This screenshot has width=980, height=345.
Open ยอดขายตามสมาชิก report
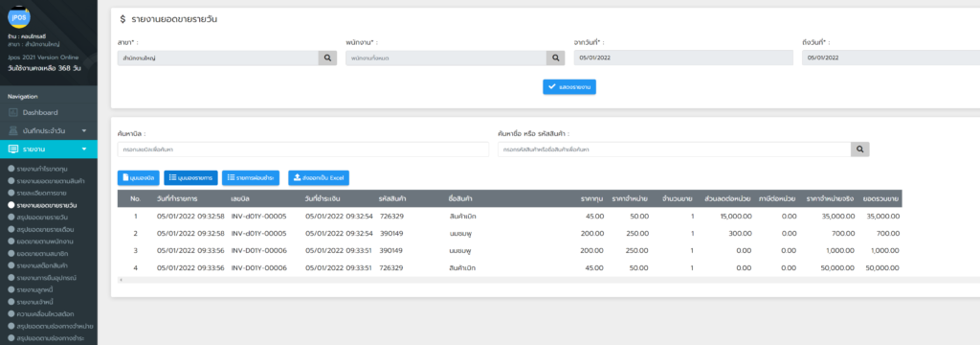(x=43, y=254)
